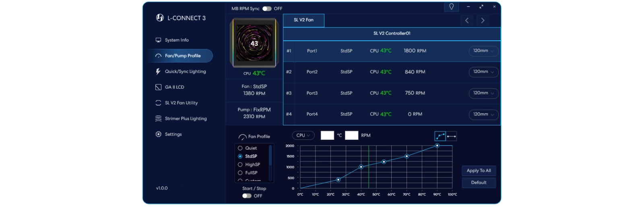The width and height of the screenshot is (644, 212).
Task: Open the Port1 120mm size dropdown
Action: [x=483, y=51]
